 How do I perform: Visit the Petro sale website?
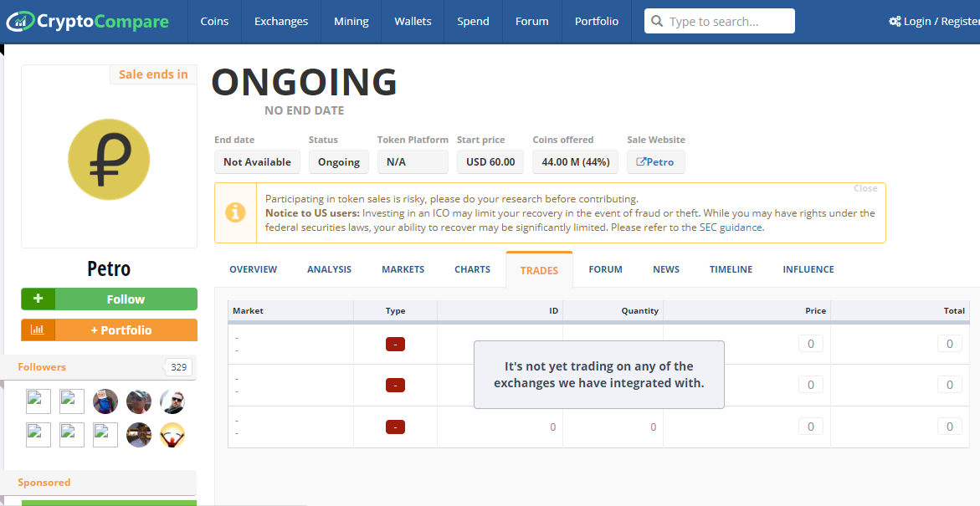(x=655, y=161)
